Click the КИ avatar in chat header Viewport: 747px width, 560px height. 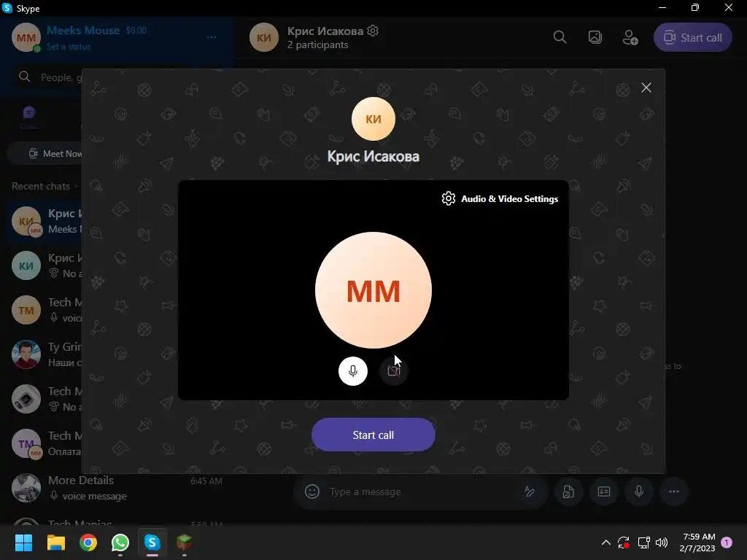pos(264,37)
